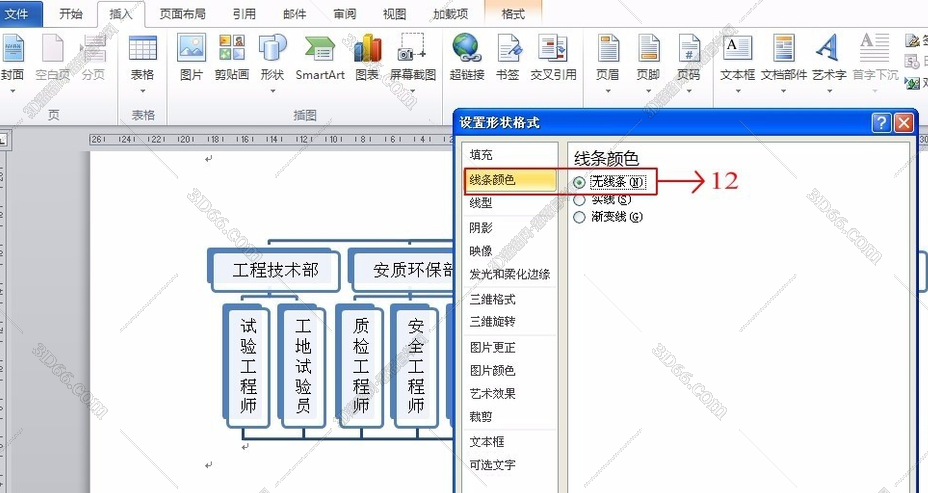The image size is (928, 493).
Task: Click the Picture (图片) insert icon
Action: (191, 56)
